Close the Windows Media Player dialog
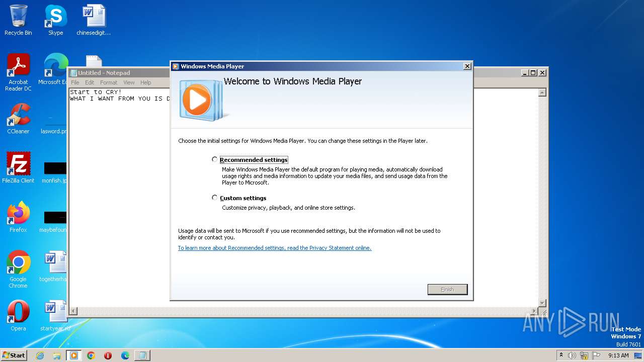The height and width of the screenshot is (362, 644). pyautogui.click(x=467, y=66)
